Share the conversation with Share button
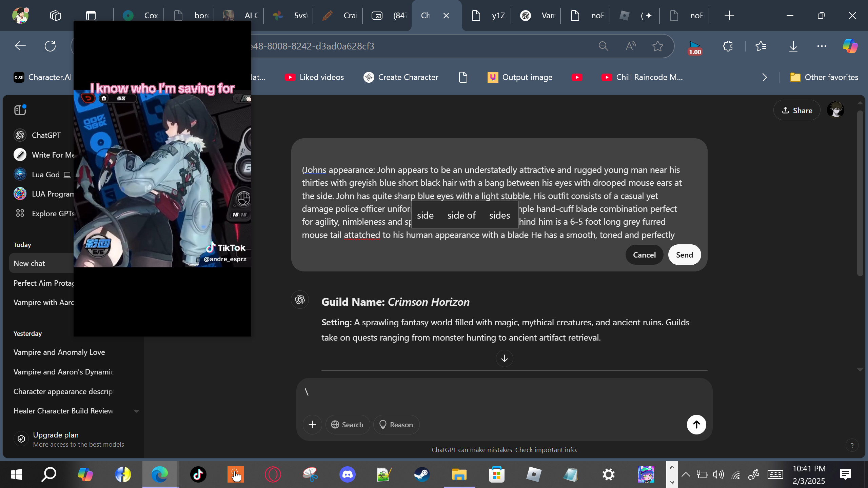The image size is (868, 488). coord(797,110)
